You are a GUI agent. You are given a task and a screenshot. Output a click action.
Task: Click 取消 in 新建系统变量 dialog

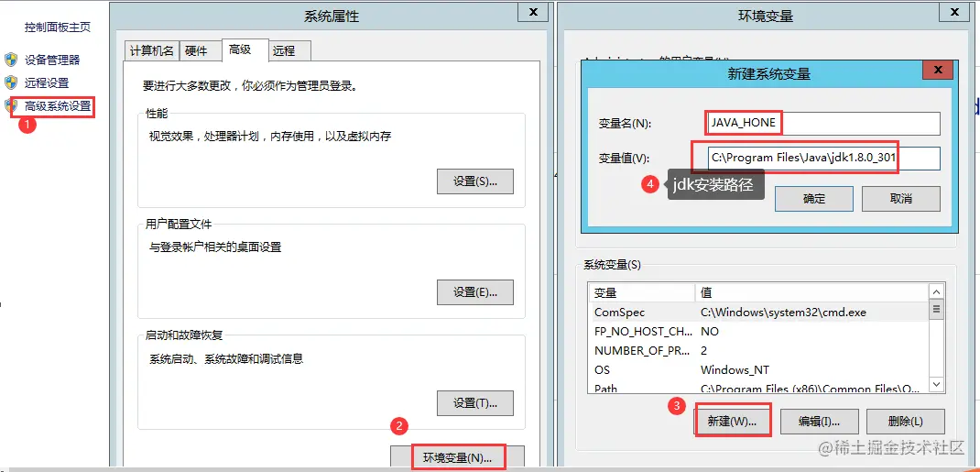(900, 199)
